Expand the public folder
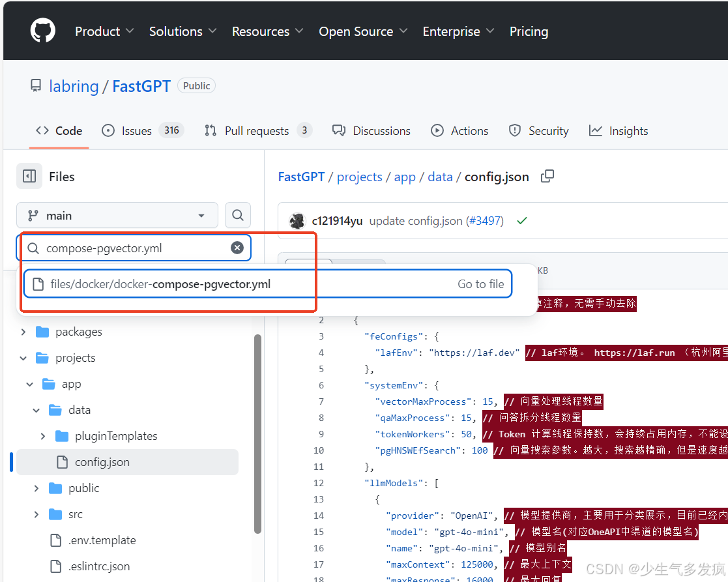 (x=36, y=488)
